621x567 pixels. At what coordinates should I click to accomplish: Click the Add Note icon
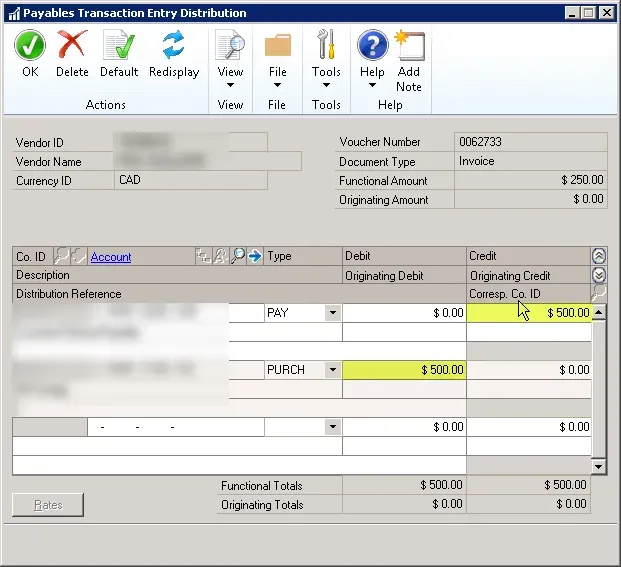409,46
